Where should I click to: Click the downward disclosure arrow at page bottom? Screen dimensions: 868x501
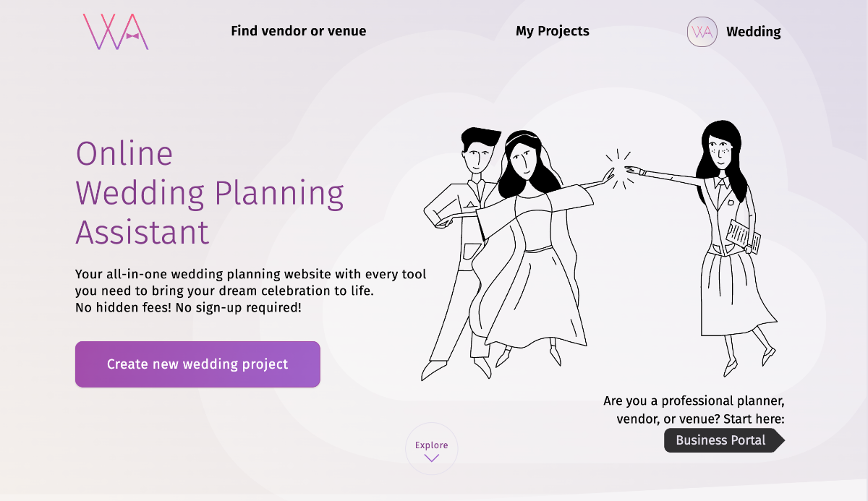tap(431, 456)
